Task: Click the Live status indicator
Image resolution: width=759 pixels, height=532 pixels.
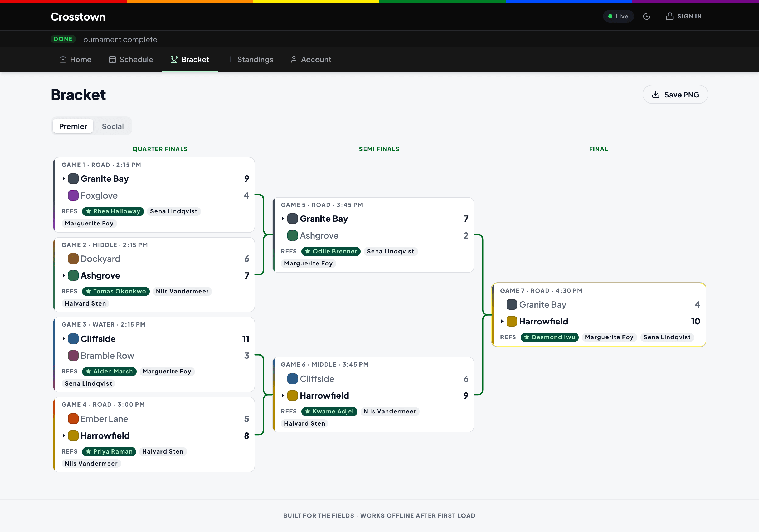Action: [618, 16]
